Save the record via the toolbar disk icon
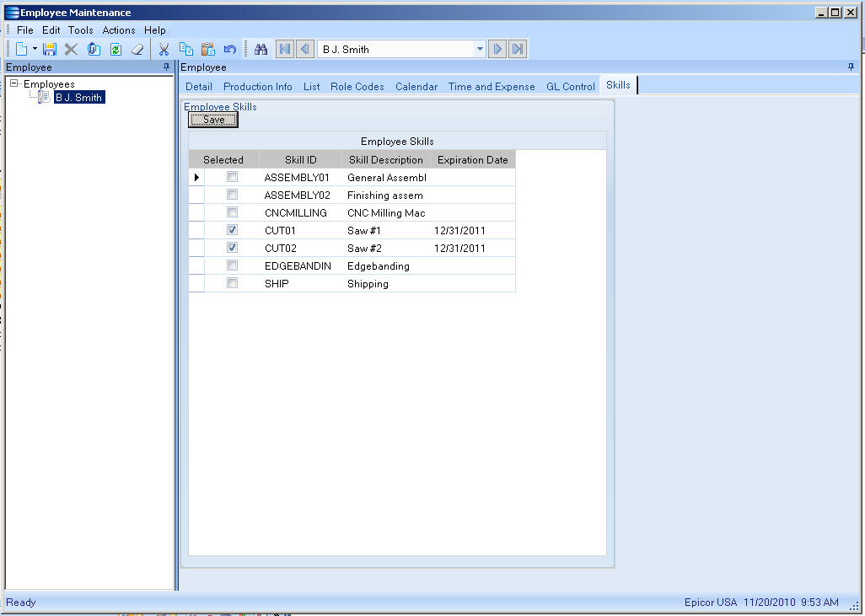Screen dimensions: 865x616 (x=50, y=48)
